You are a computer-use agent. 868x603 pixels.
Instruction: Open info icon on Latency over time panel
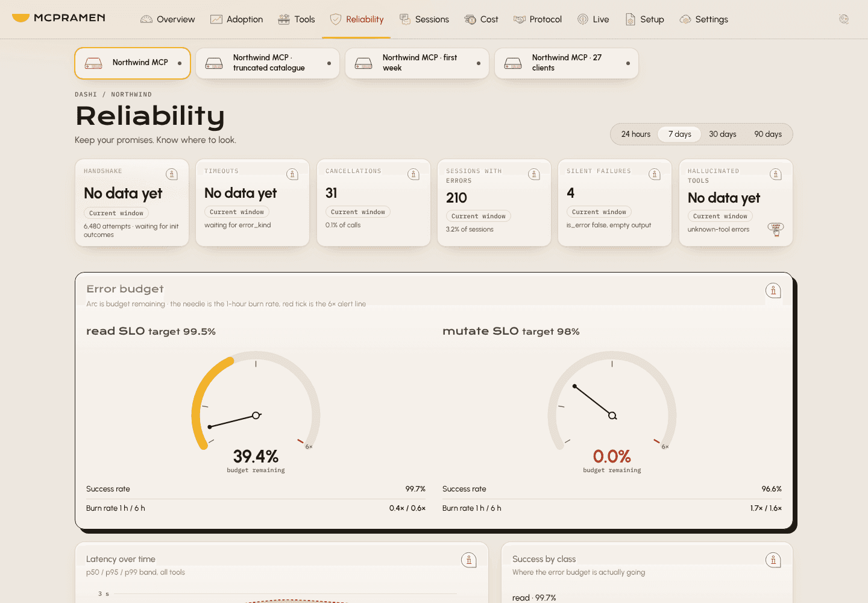(x=469, y=560)
